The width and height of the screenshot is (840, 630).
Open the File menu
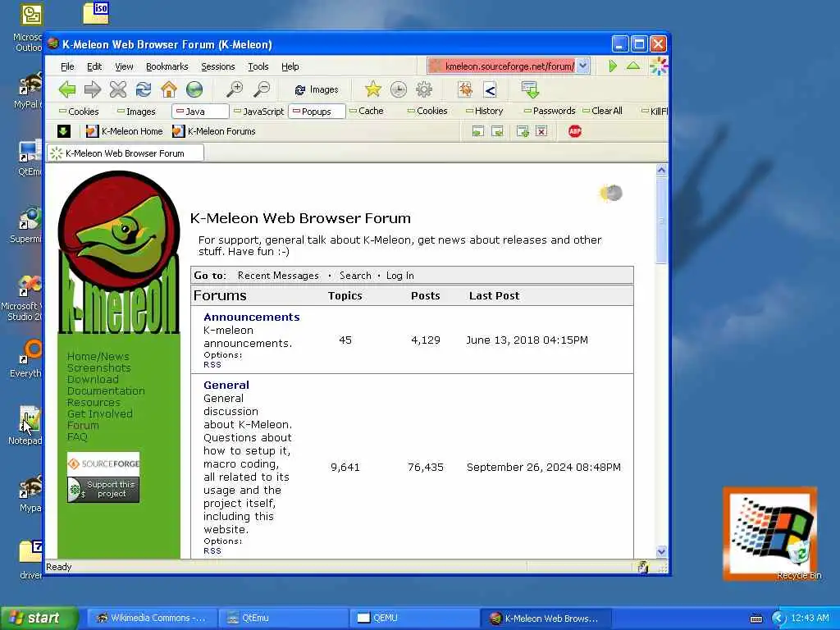point(67,66)
